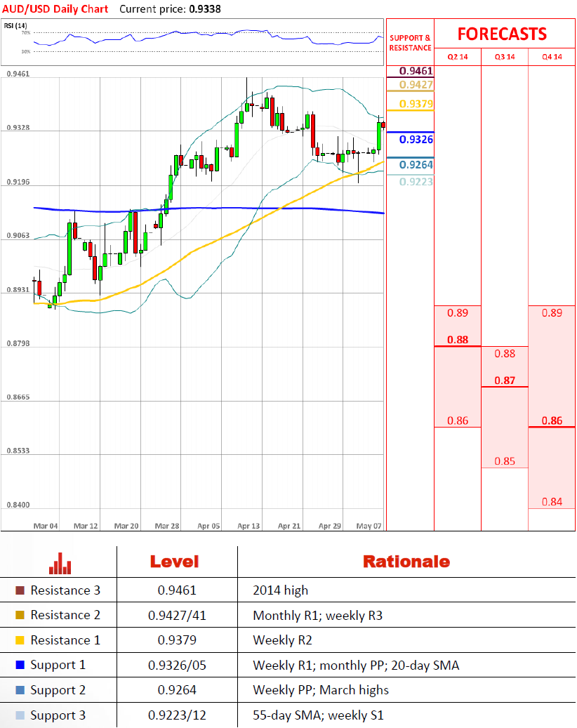Click the Resistance 2 gold color swatch
Viewport: 577px width, 728px height.
point(20,615)
